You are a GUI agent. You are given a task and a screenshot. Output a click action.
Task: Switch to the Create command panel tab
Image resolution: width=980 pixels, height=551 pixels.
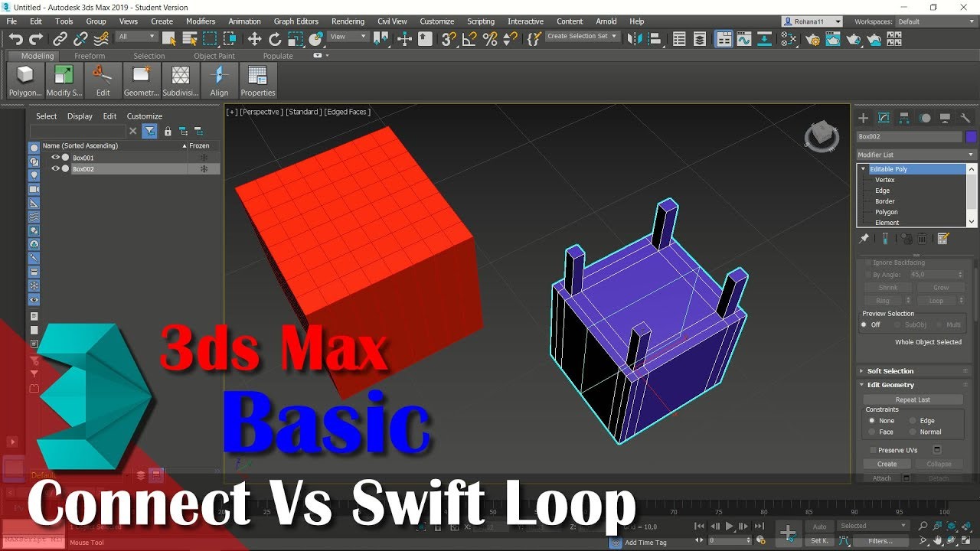coord(863,118)
